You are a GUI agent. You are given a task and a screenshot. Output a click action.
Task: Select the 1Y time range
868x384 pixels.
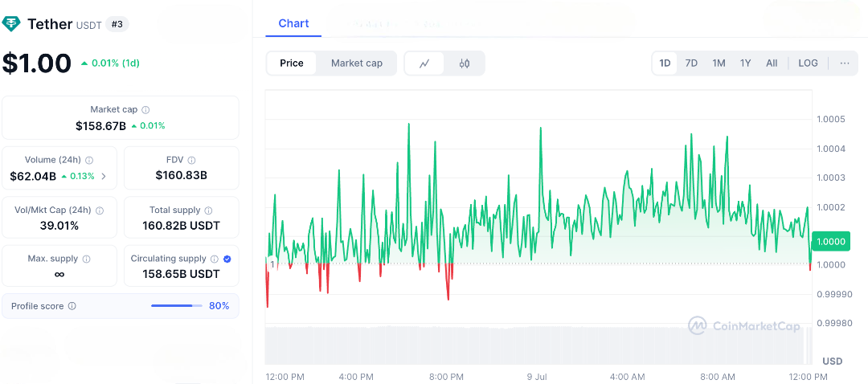(x=745, y=63)
